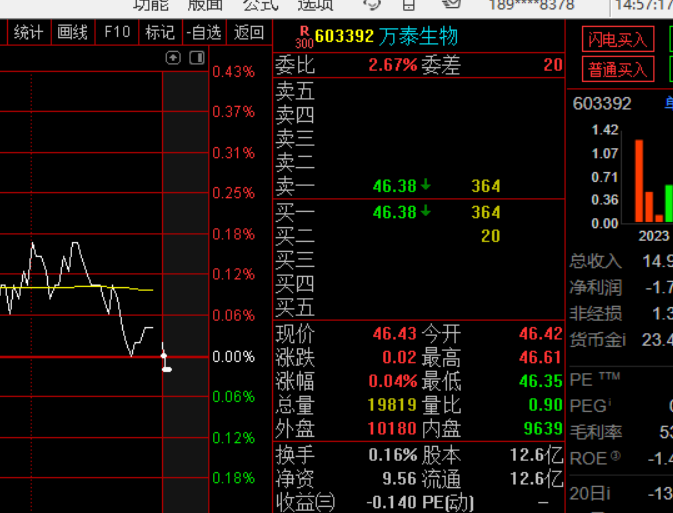The height and width of the screenshot is (513, 673).
Task: Click the account number 189****8378
Action: (531, 5)
